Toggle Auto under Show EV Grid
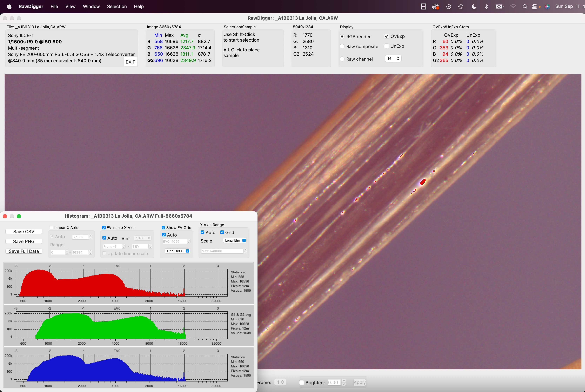Screen dimensions: 585x392 [164, 235]
